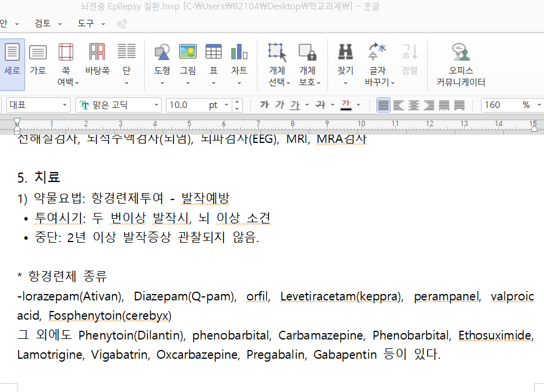544x392 pixels.
Task: Enable justified paragraph alignment
Action: [x=383, y=105]
